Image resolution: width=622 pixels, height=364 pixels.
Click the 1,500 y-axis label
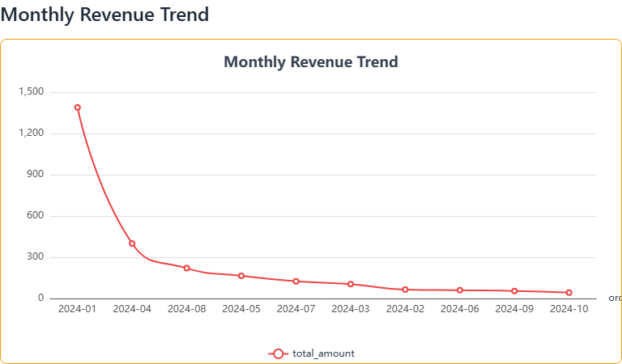coord(31,92)
